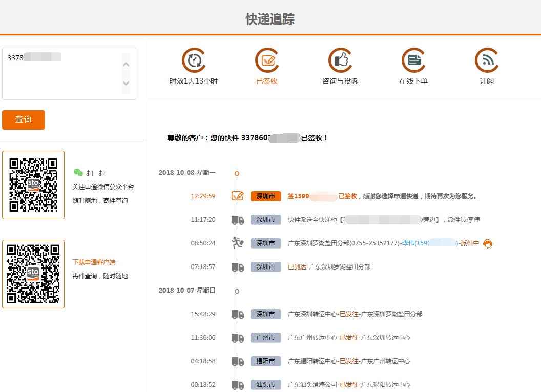Image resolution: width=541 pixels, height=392 pixels.
Task: Open 咨询与投诉 thumbs-up icon
Action: point(340,60)
